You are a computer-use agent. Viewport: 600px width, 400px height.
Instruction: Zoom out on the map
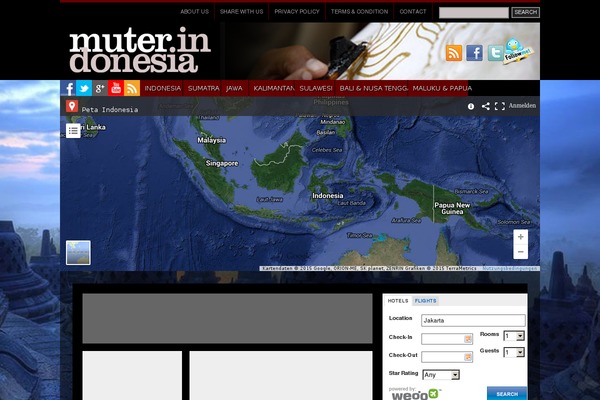(x=520, y=252)
